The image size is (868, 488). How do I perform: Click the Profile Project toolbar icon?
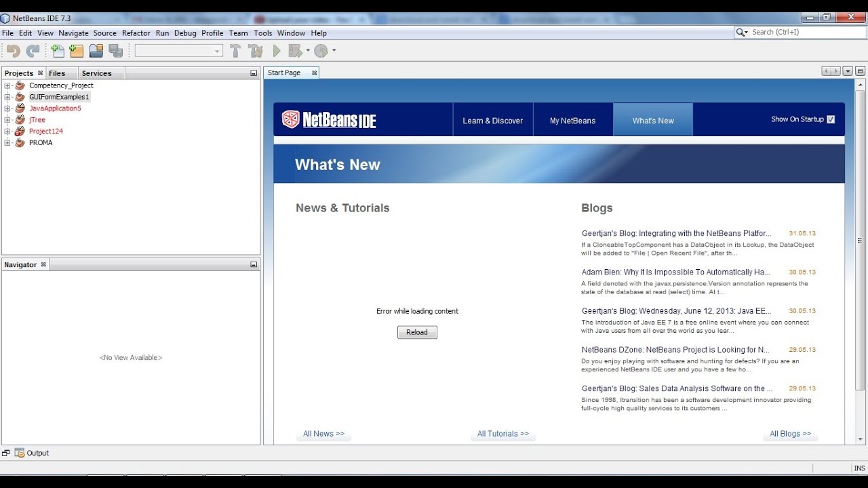point(321,51)
